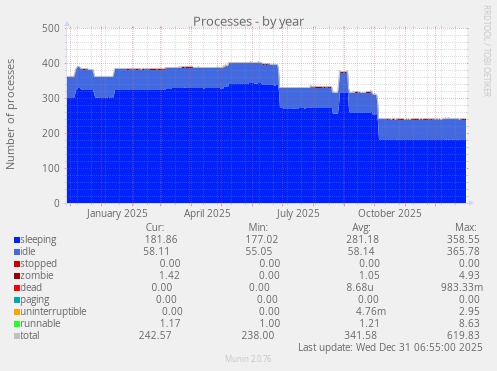
Task: Click the 200 y-axis tick label
Action: [51, 133]
